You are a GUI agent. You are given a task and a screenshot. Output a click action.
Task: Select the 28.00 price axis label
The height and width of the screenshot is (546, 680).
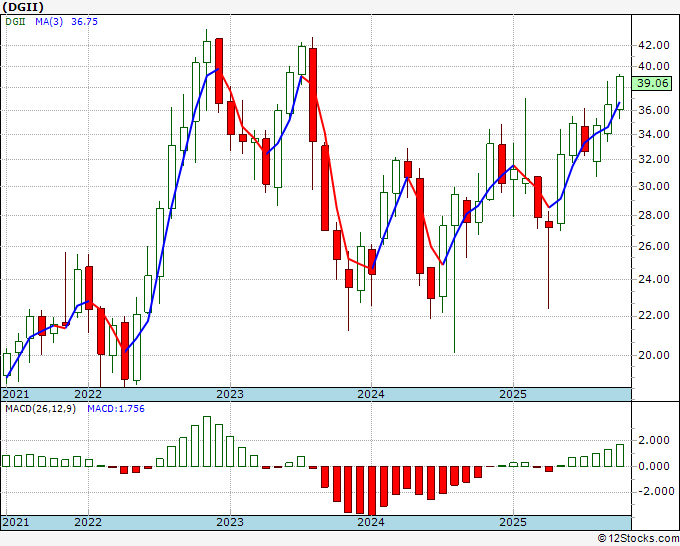[x=653, y=215]
